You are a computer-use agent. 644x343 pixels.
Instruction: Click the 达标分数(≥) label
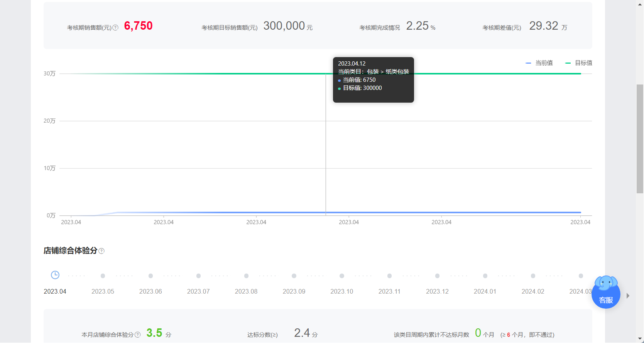pos(262,335)
